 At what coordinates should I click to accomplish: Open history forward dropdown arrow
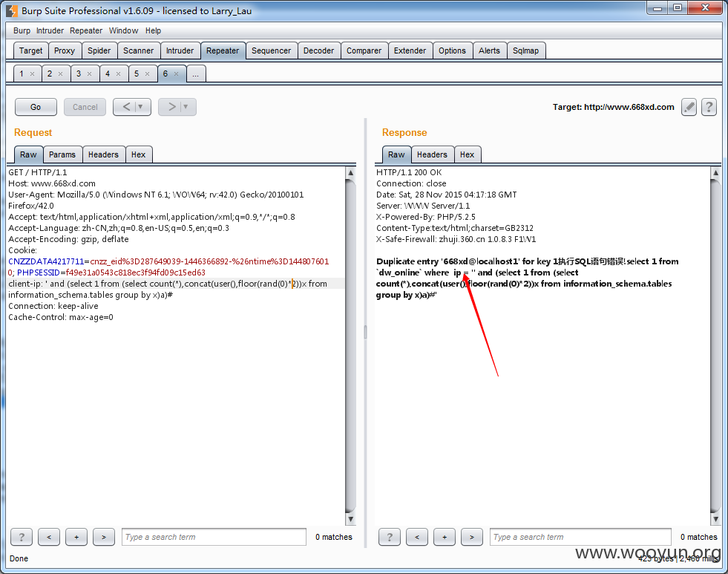click(x=186, y=107)
